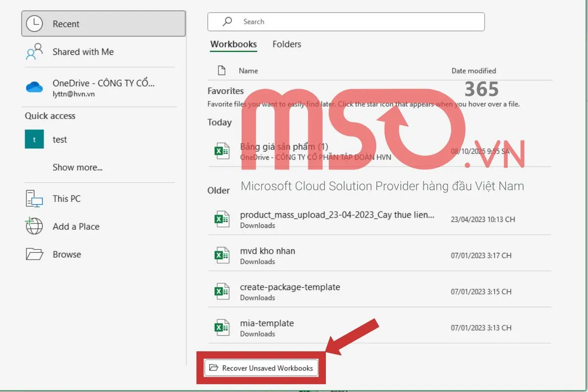Open Bảng giá sản phẩm (1) workbook
This screenshot has width=588, height=392.
click(x=284, y=147)
